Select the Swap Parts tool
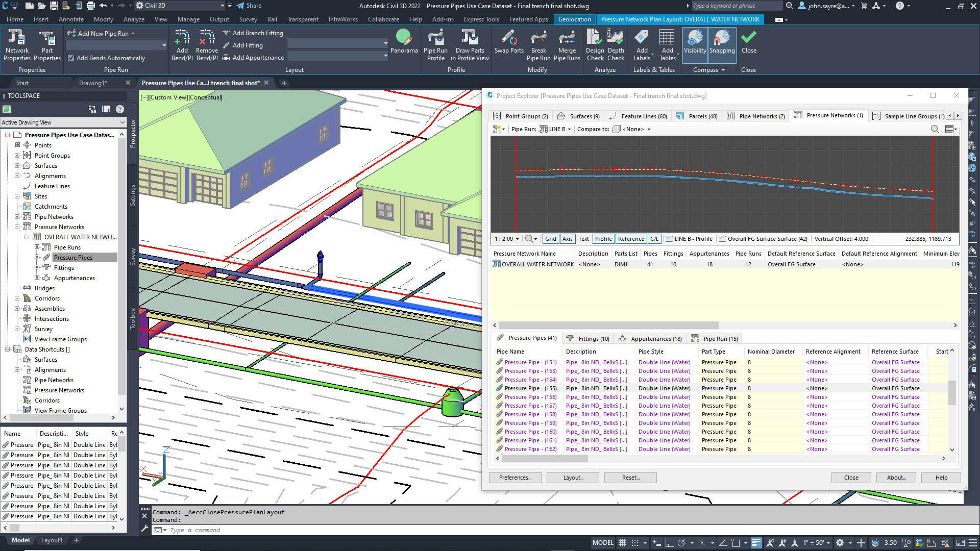The height and width of the screenshot is (551, 980). (x=508, y=45)
